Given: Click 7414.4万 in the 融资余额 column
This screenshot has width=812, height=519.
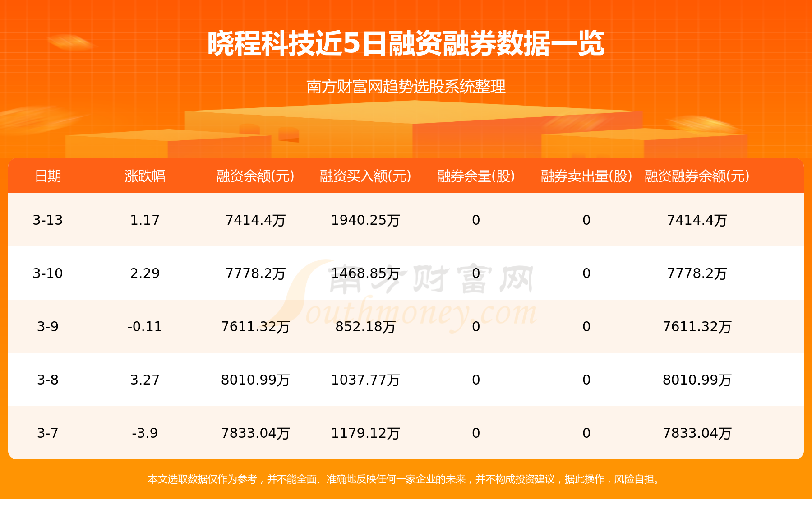Looking at the screenshot, I should [x=255, y=220].
